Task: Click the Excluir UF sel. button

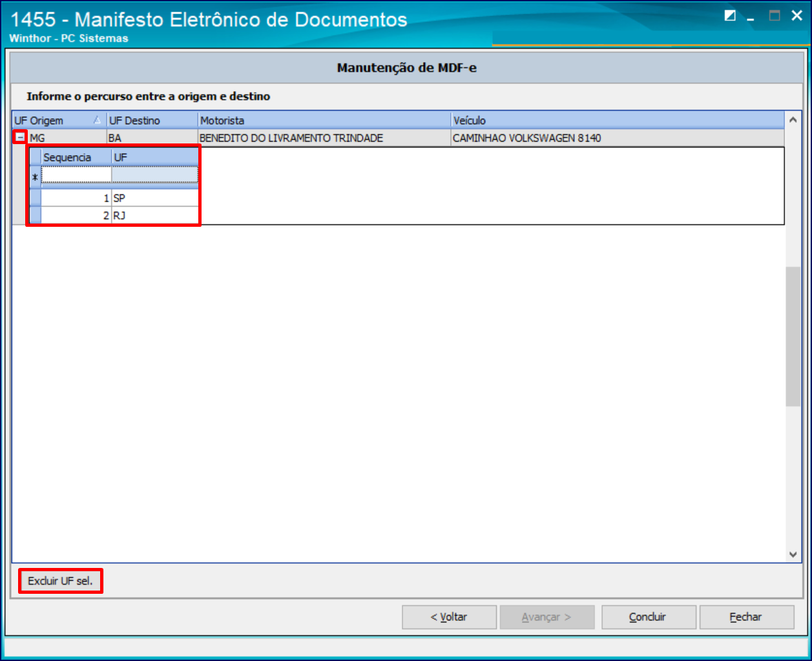Action: click(60, 581)
